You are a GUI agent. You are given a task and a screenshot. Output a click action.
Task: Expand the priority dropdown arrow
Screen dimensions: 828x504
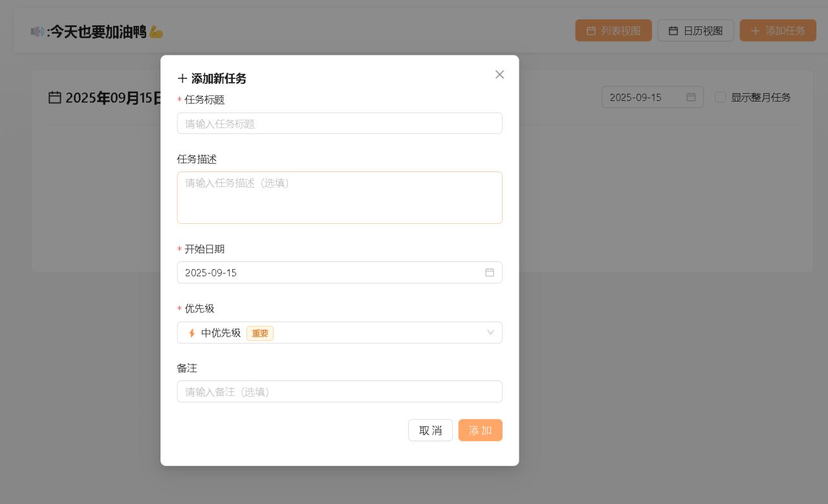pyautogui.click(x=490, y=333)
